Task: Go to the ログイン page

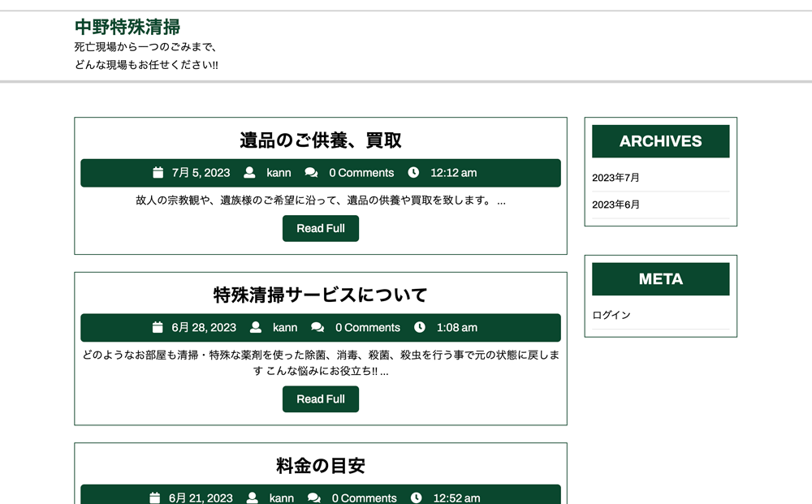Action: coord(611,315)
